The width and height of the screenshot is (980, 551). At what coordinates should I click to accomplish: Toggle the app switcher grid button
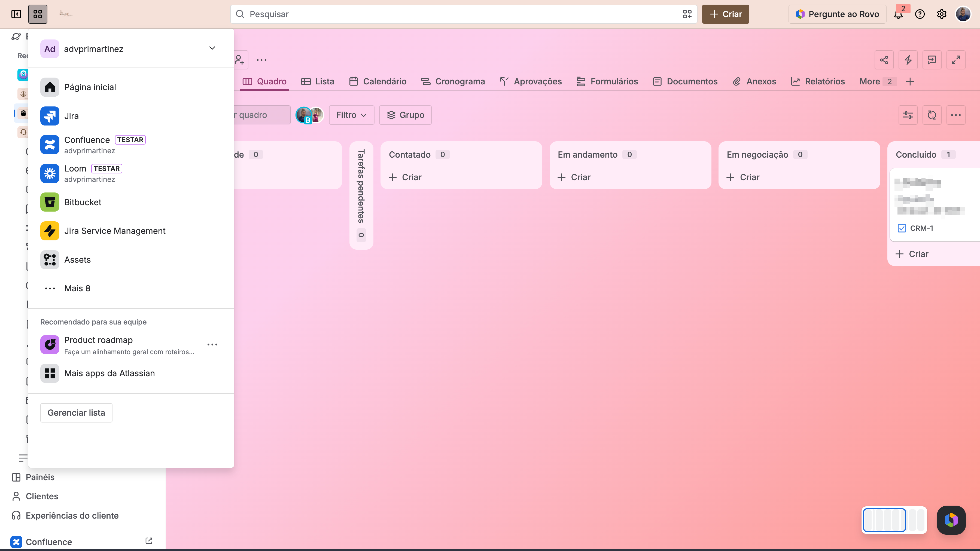[38, 14]
